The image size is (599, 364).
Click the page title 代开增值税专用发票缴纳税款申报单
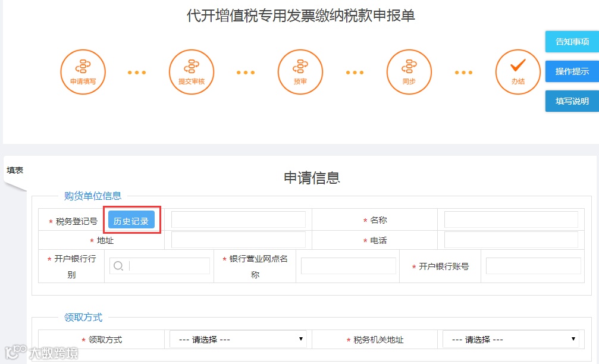point(300,15)
